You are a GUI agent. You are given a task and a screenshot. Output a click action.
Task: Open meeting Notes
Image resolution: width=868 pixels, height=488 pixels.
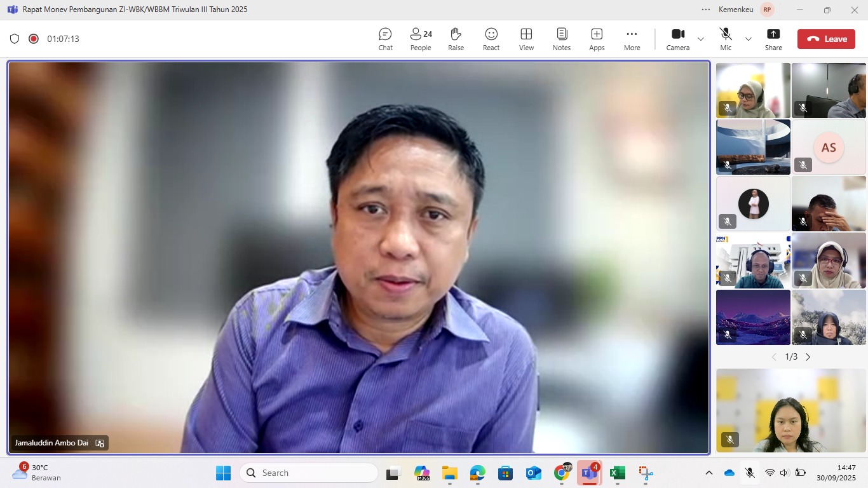click(x=561, y=39)
